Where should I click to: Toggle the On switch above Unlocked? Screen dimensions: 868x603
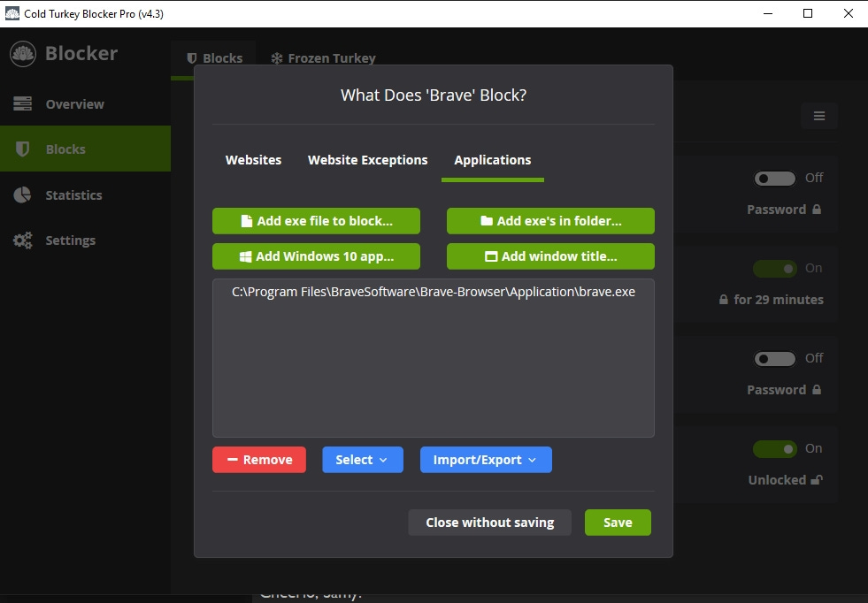click(x=774, y=448)
